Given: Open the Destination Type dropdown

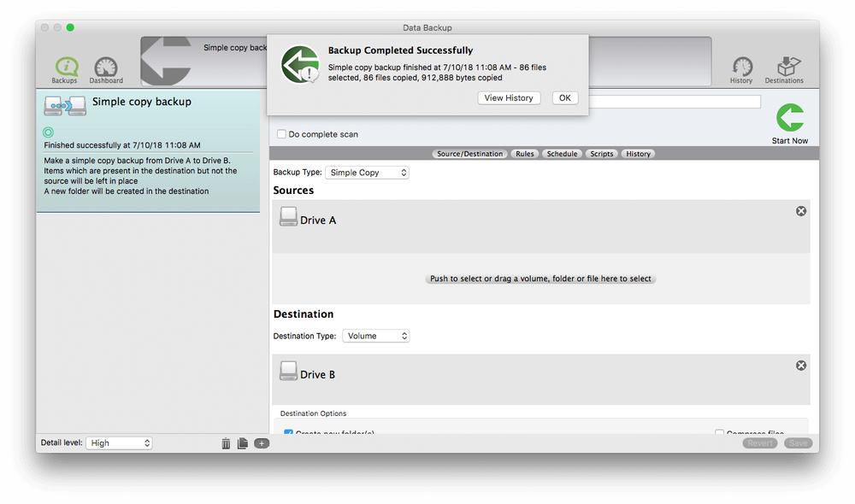Looking at the screenshot, I should (x=376, y=336).
